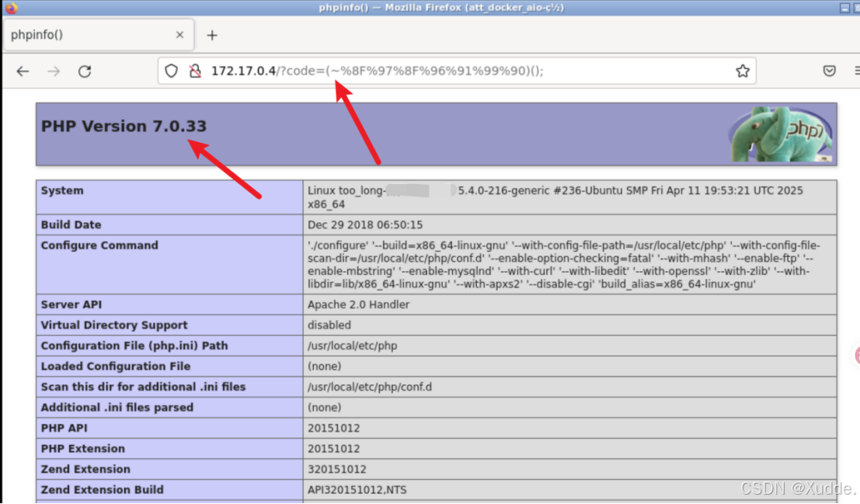Click the Linux kernel System value text
Image resolution: width=860 pixels, height=504 pixels.
tap(555, 197)
